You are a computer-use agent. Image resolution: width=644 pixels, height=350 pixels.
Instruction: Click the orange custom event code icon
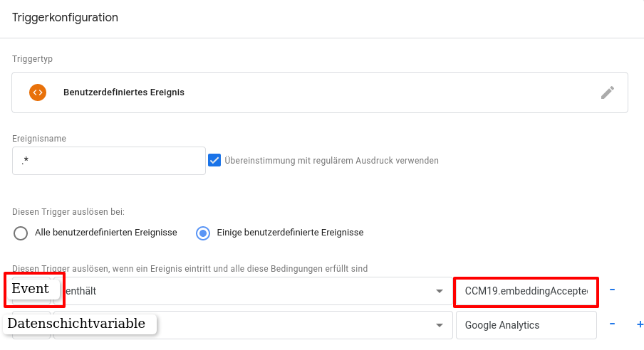pos(38,92)
